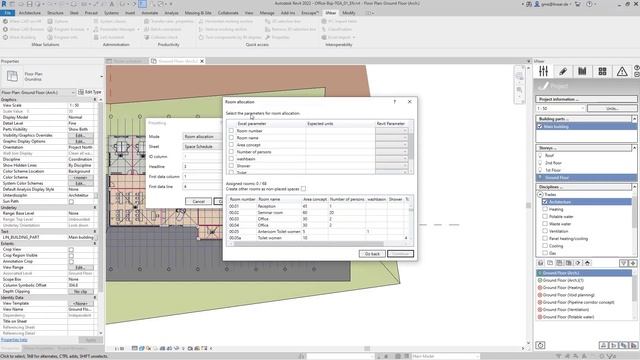Check the Room number parameter checkbox

[231, 131]
